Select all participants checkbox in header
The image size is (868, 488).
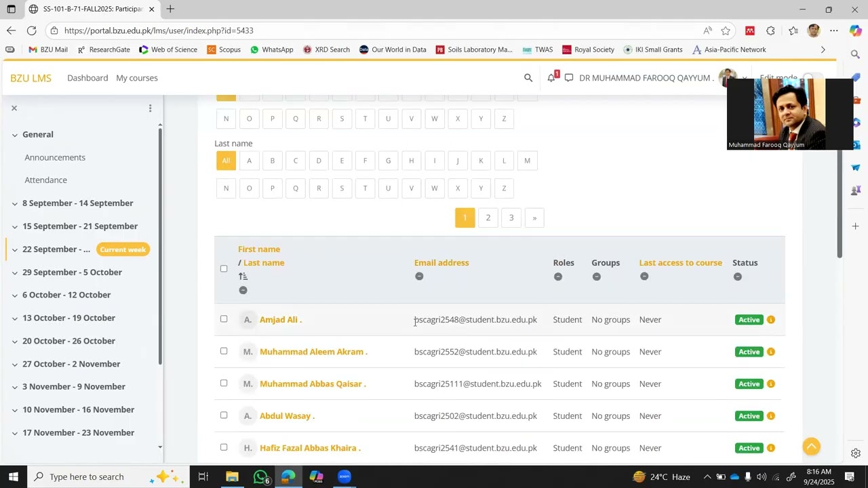pos(224,268)
